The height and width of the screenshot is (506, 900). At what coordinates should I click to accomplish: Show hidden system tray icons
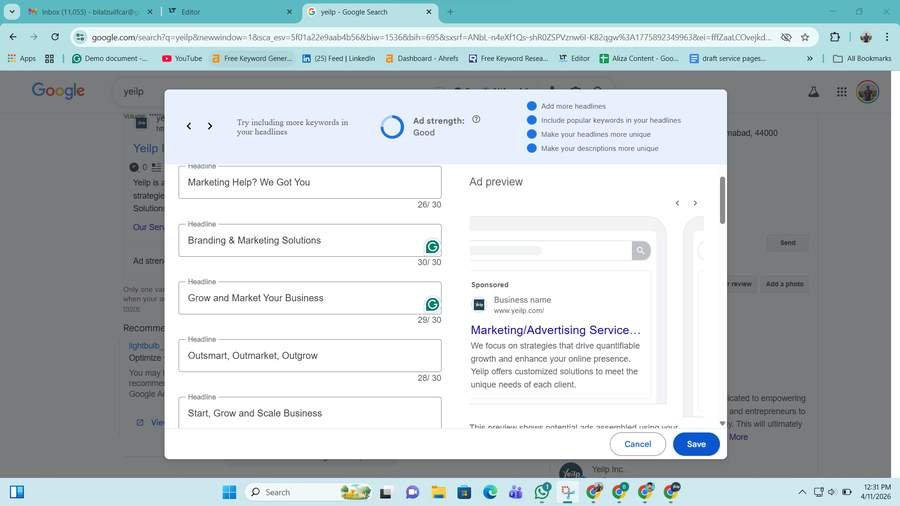point(802,492)
